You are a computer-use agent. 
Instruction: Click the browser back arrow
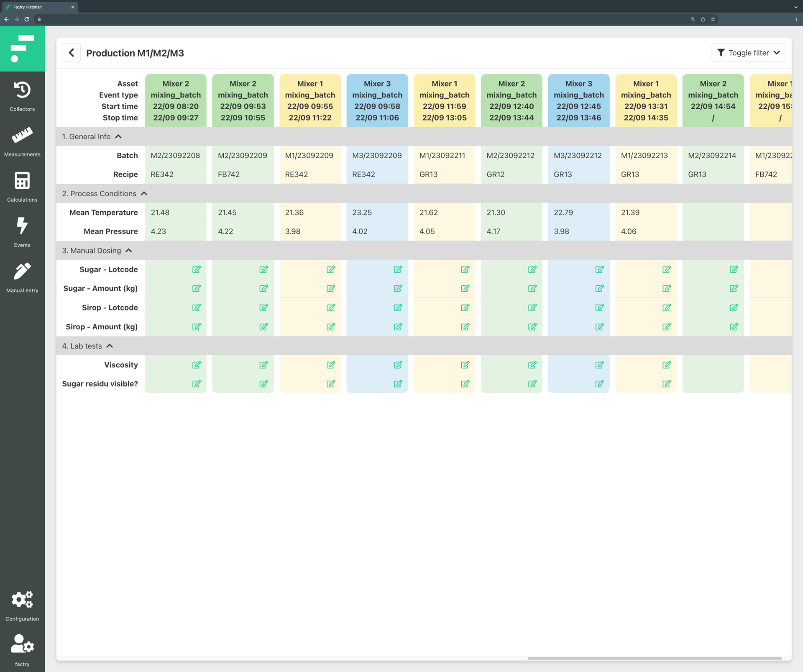(7, 19)
